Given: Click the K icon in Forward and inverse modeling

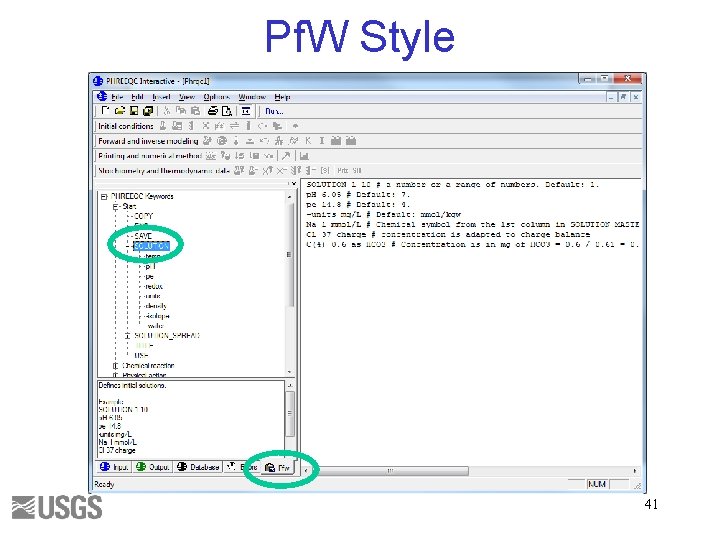Looking at the screenshot, I should click(x=308, y=141).
